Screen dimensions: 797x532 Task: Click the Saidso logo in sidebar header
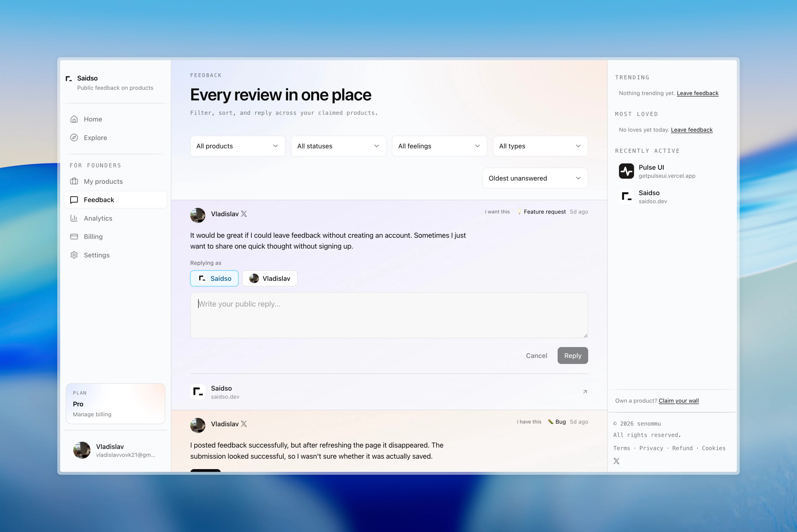tap(69, 79)
